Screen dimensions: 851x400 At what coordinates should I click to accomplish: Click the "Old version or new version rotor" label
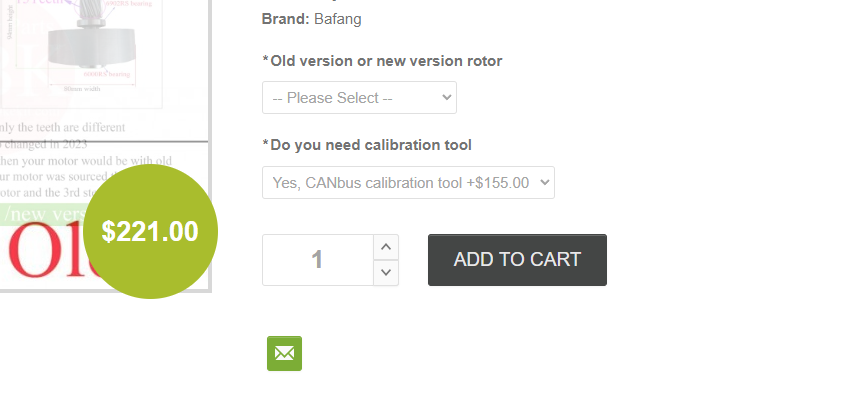[x=382, y=61]
